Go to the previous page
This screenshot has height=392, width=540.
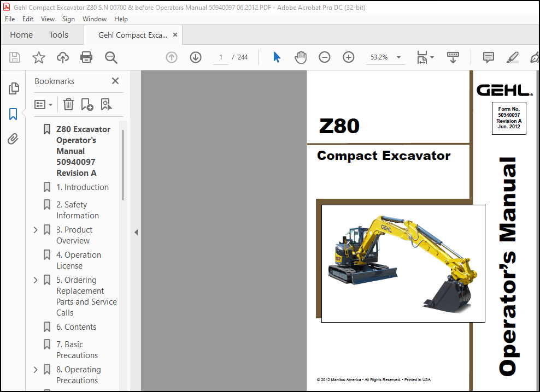(172, 57)
